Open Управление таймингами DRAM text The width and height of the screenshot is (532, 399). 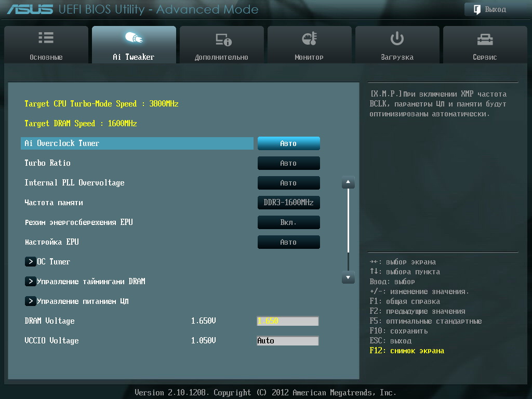[x=91, y=281]
